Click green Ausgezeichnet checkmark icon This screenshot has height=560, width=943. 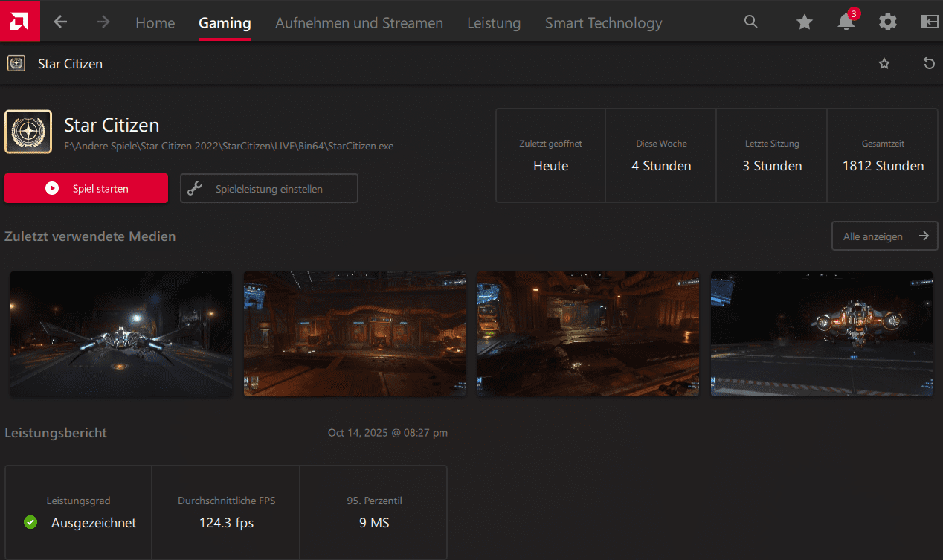[x=30, y=523]
